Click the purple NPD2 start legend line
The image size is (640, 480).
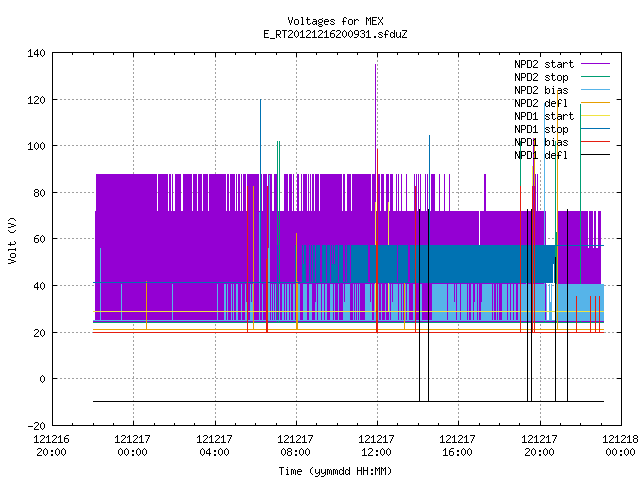click(x=595, y=64)
